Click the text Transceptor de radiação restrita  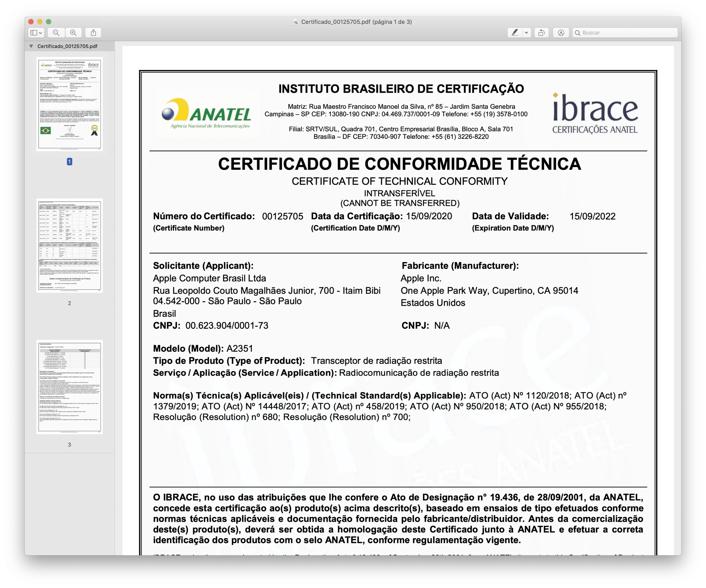pos(376,361)
